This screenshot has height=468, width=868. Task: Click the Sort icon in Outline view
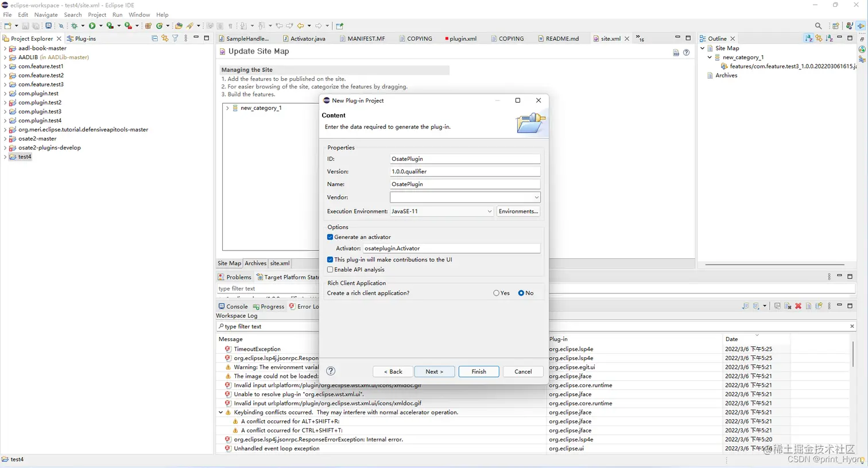(808, 38)
